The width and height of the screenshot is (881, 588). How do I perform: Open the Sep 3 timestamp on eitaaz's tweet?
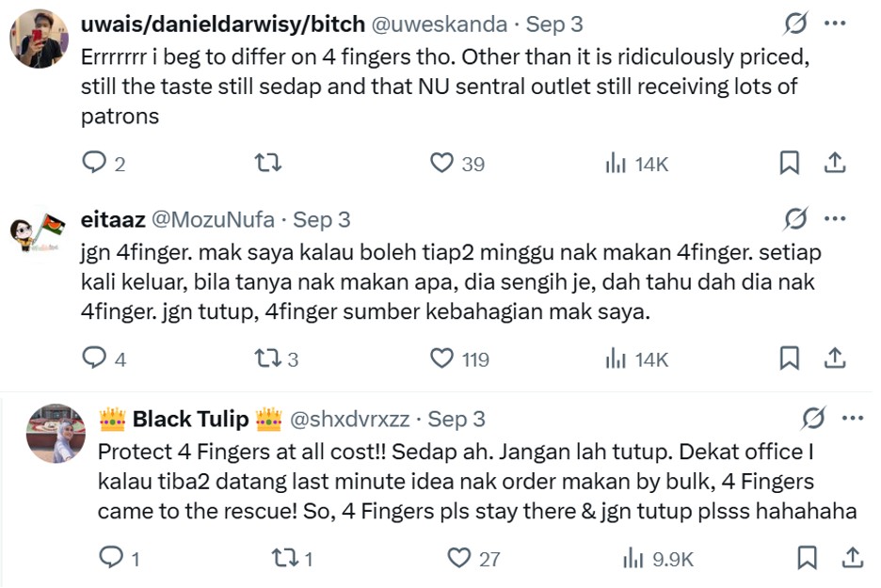click(x=322, y=220)
